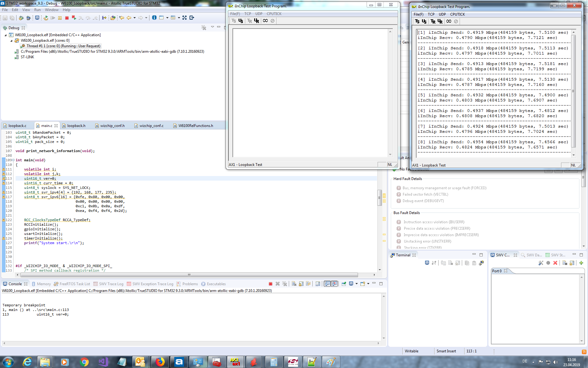This screenshot has width=588, height=368.
Task: Close the Port 0 tab
Action: pos(506,271)
